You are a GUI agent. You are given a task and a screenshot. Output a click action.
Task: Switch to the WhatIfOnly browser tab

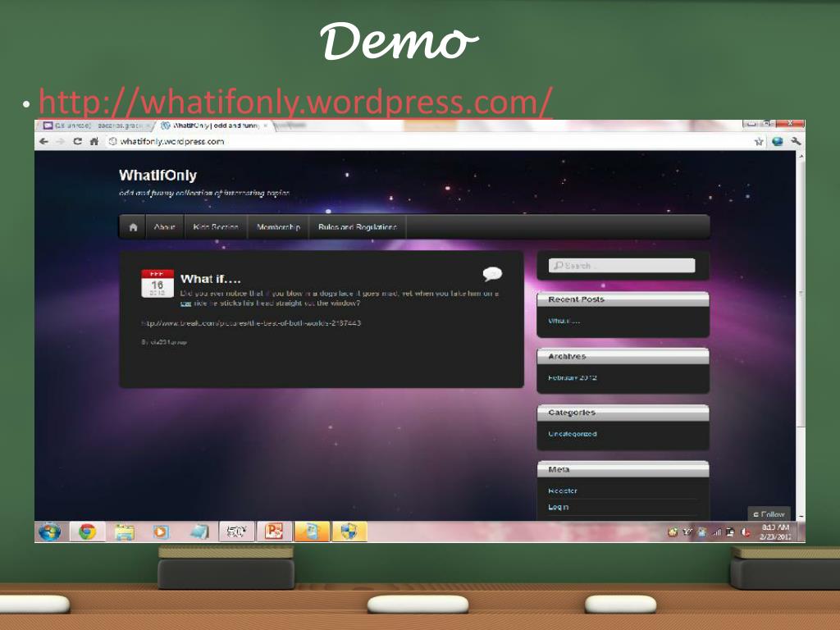214,126
